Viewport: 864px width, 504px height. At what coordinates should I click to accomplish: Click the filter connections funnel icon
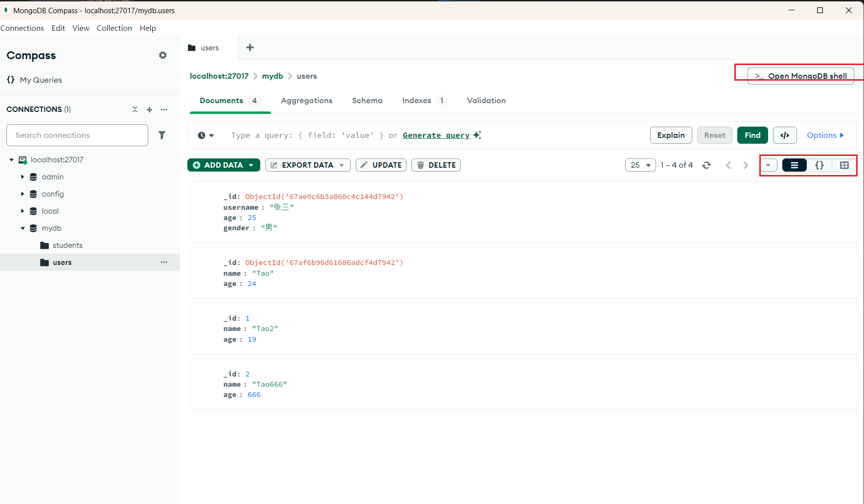162,135
